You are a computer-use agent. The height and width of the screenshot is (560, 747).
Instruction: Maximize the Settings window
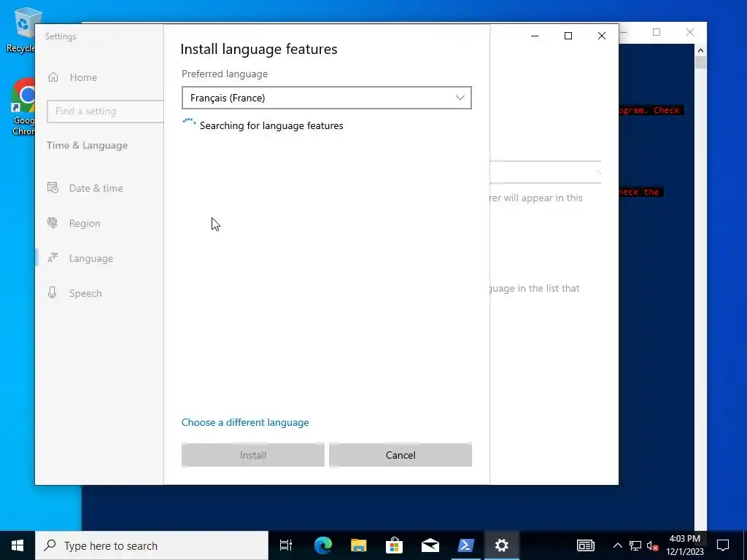click(568, 36)
